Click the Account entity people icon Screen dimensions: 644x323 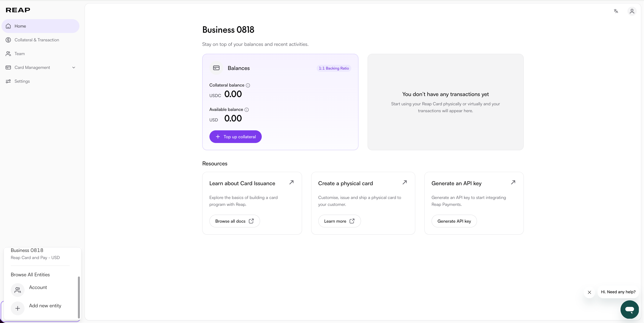click(x=17, y=290)
